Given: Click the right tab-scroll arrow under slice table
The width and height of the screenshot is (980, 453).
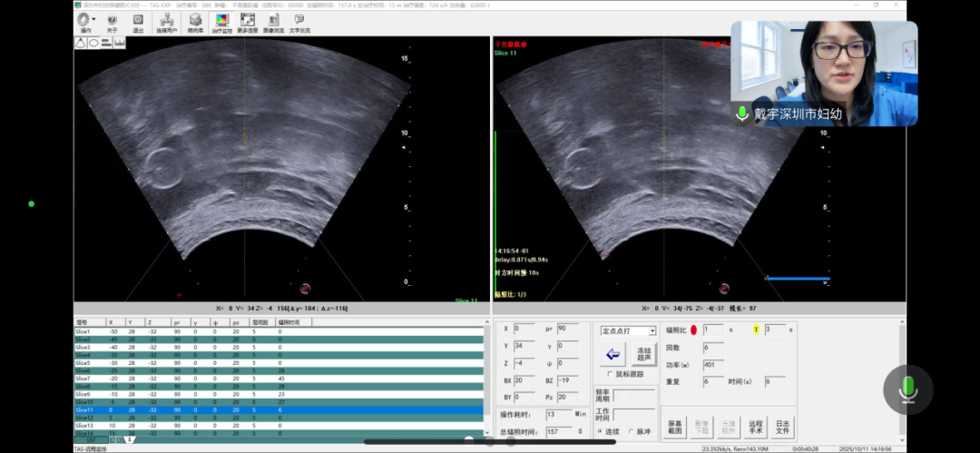Looking at the screenshot, I should coord(121,440).
